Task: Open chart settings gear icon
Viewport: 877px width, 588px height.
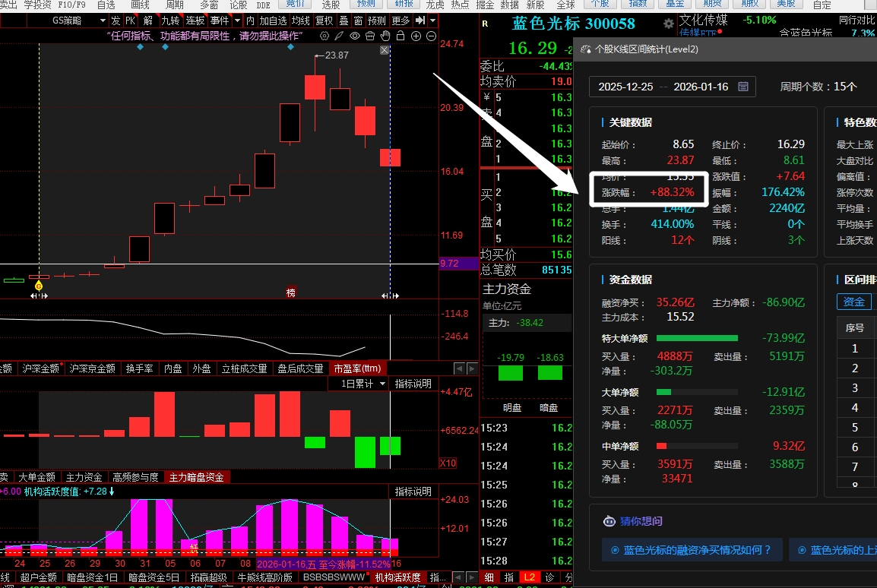Action: pyautogui.click(x=325, y=36)
